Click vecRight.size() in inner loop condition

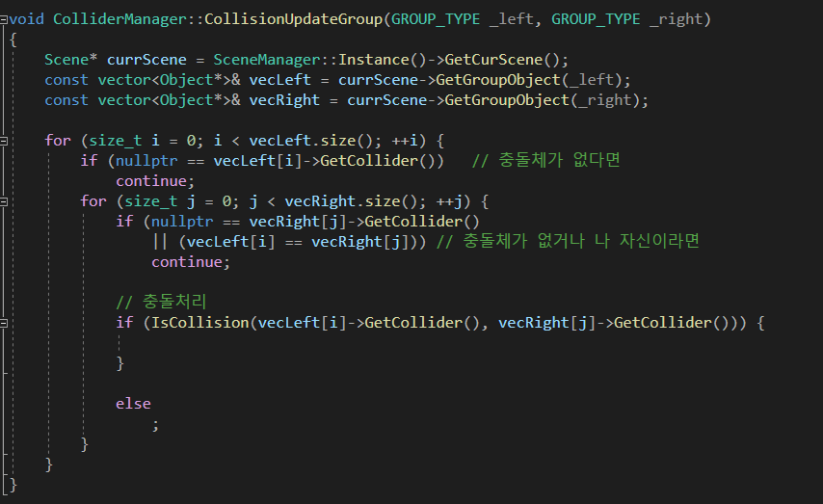[x=351, y=201]
